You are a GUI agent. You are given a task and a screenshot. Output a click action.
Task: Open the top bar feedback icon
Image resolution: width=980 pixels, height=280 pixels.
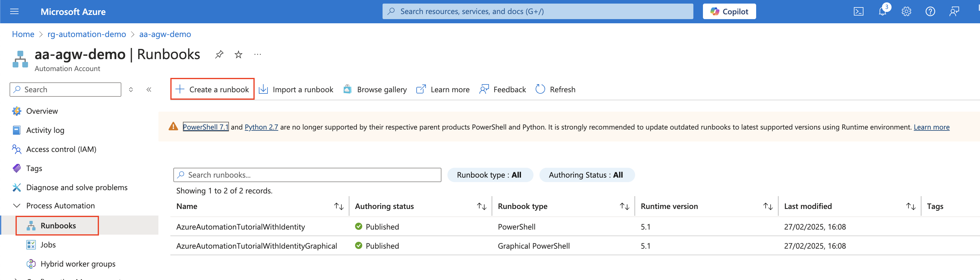pos(954,11)
